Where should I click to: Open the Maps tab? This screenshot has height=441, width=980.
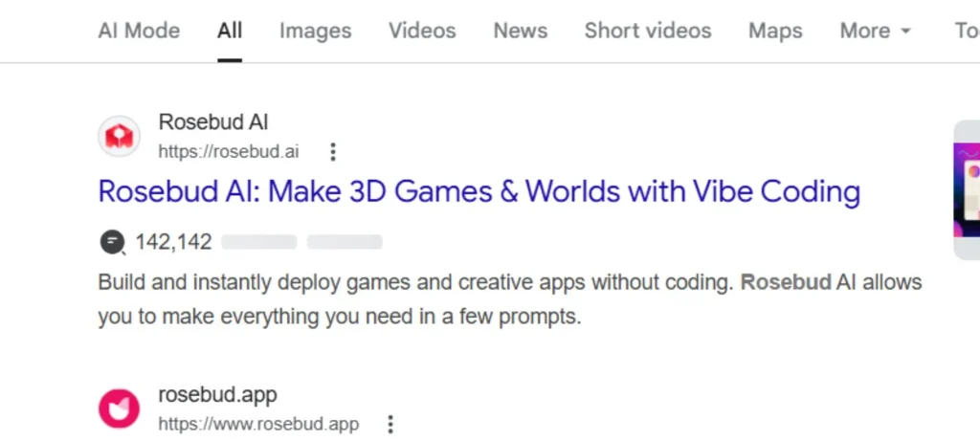click(x=775, y=31)
